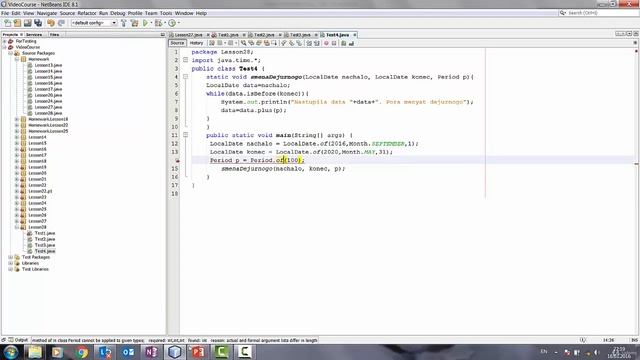Select Lesson28.java in Homework package
Screen dimensions: 640x360
click(x=48, y=113)
